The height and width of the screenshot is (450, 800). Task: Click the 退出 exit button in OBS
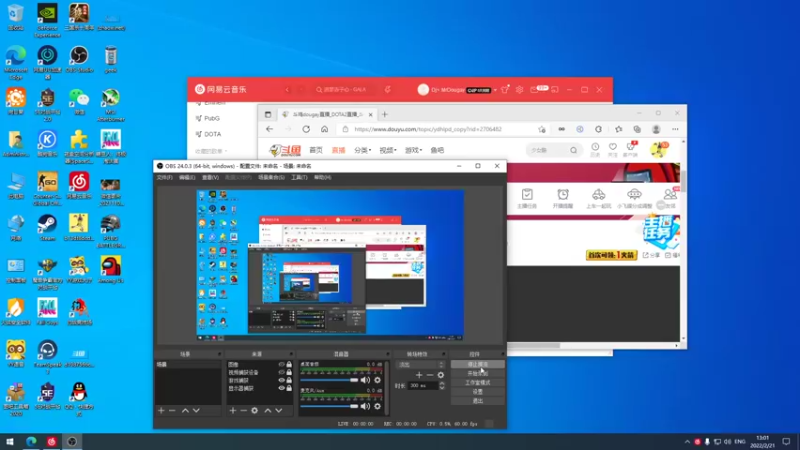coord(478,401)
